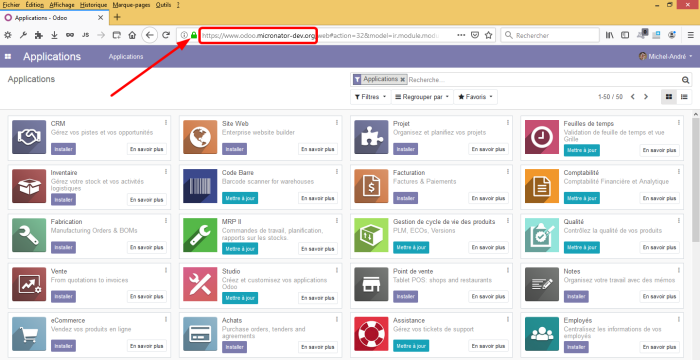Go to next page of applications
Viewport: 700px width, 360px height.
[x=646, y=97]
